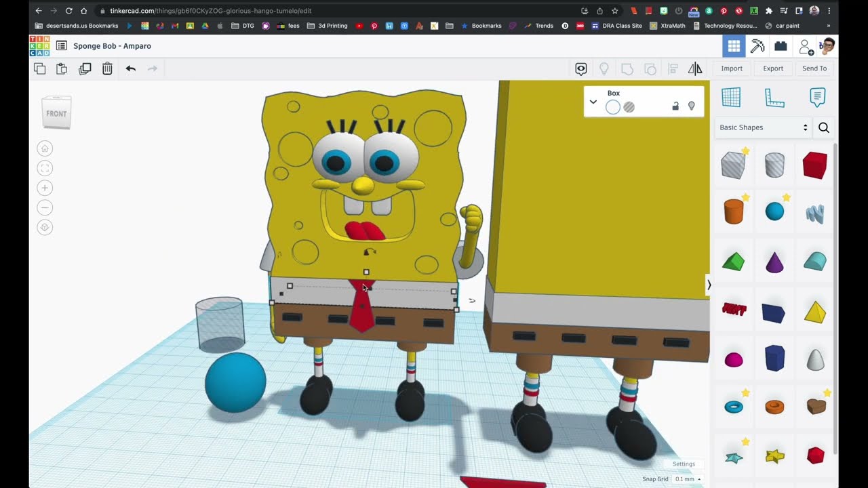This screenshot has width=868, height=488.
Task: Open the Notes tool
Action: pos(818,98)
